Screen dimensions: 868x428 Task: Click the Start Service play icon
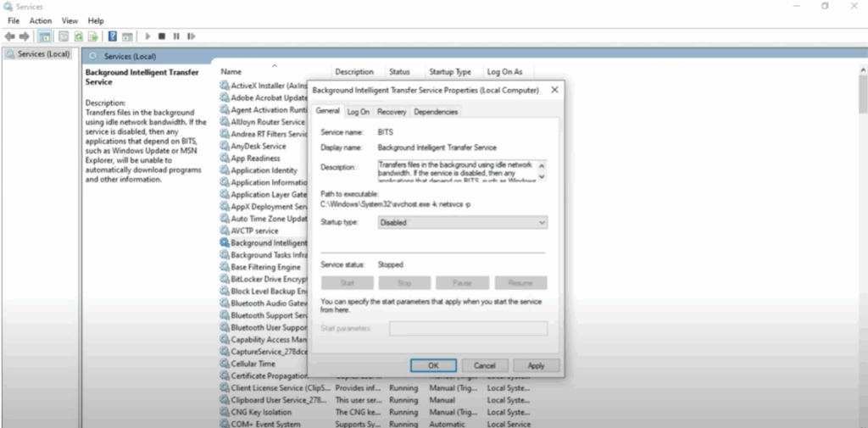(x=147, y=36)
